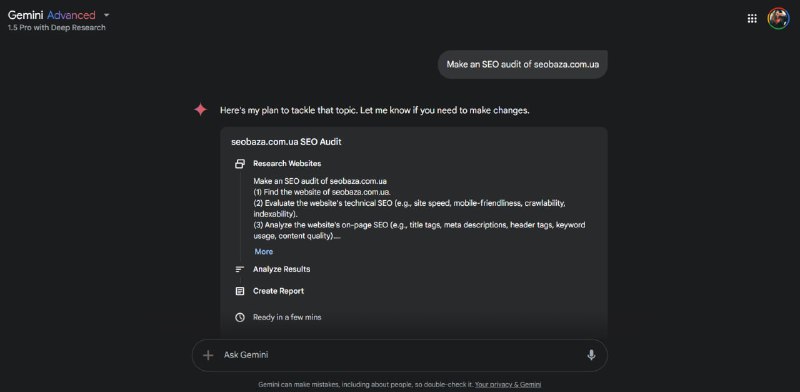Viewport: 800px width, 392px height.
Task: Focus the Ask Gemini input field
Action: (x=399, y=355)
